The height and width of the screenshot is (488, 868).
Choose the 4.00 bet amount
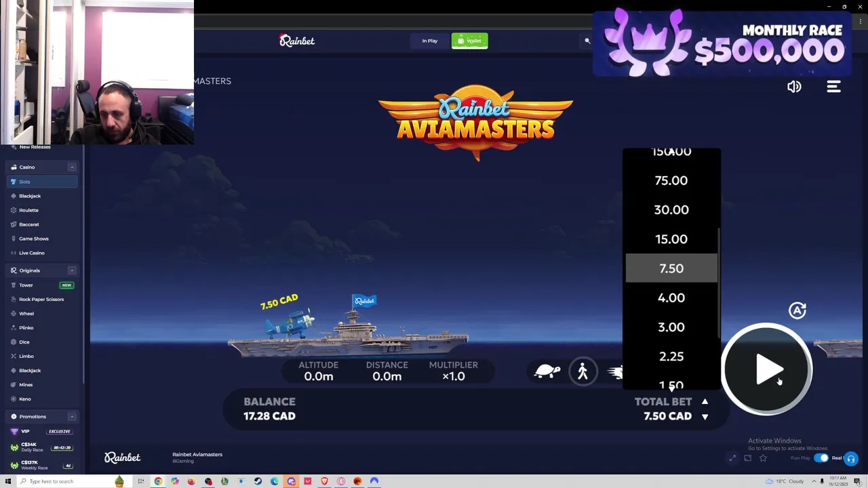pos(671,298)
